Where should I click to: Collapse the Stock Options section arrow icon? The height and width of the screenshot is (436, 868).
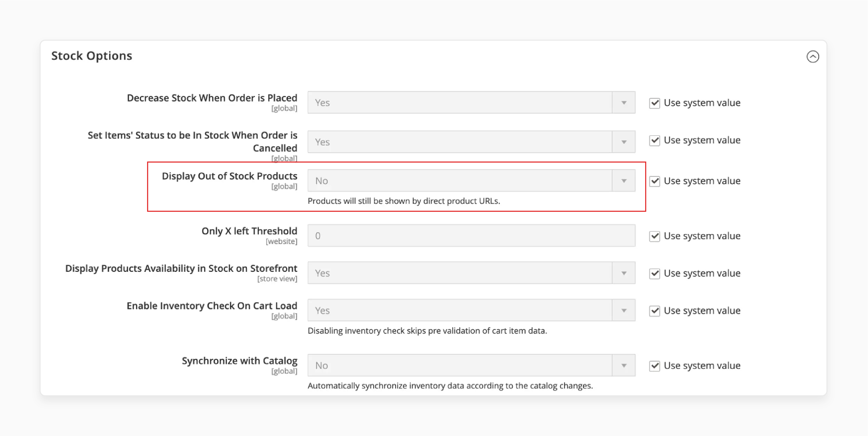(x=812, y=56)
